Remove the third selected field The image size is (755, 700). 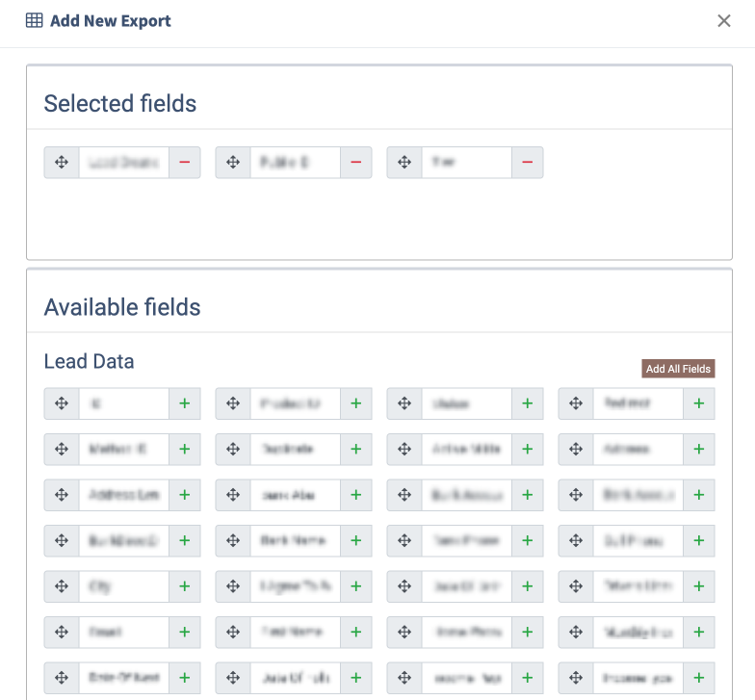(x=528, y=162)
